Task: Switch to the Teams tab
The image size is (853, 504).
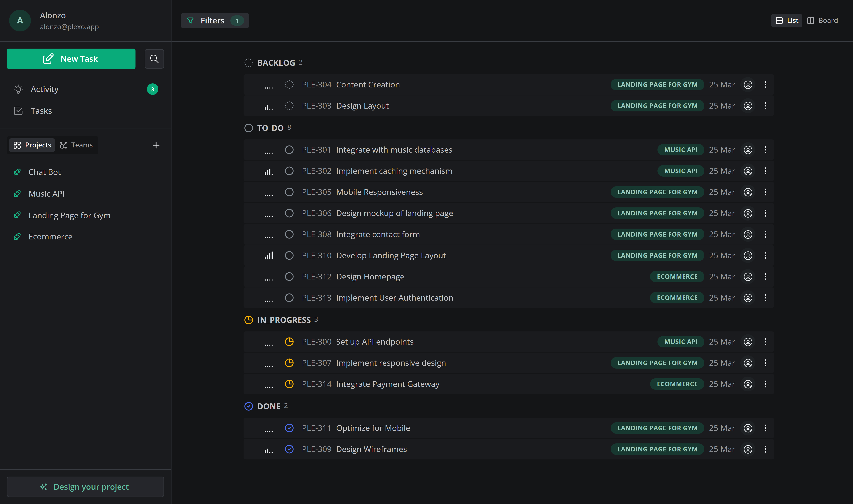Action: coord(76,145)
